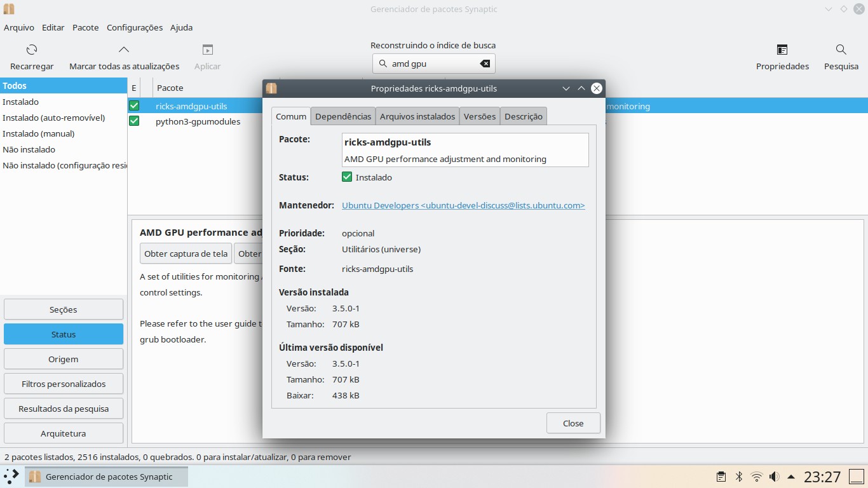Screen dimensions: 868x488
Task: Click the Filtros personalizados button
Action: coord(64,384)
